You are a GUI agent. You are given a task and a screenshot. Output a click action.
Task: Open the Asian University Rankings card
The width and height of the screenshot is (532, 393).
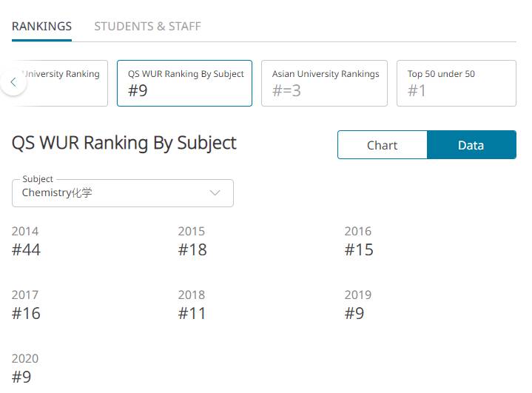click(324, 83)
